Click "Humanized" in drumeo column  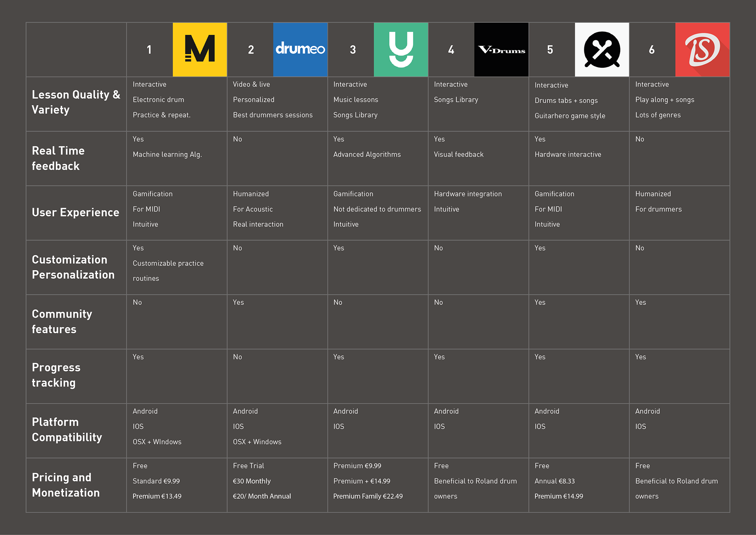(251, 194)
